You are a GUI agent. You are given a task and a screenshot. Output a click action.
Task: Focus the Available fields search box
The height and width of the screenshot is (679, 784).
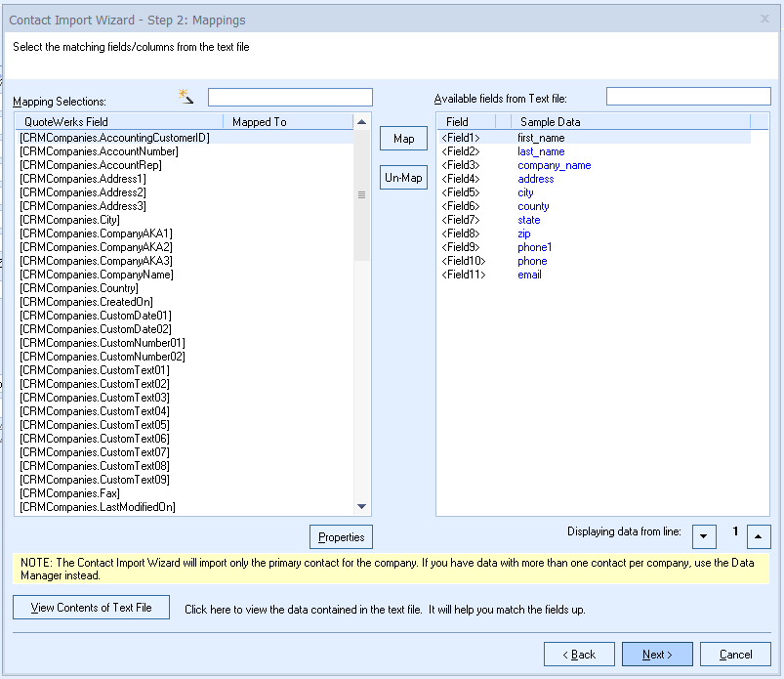click(688, 97)
